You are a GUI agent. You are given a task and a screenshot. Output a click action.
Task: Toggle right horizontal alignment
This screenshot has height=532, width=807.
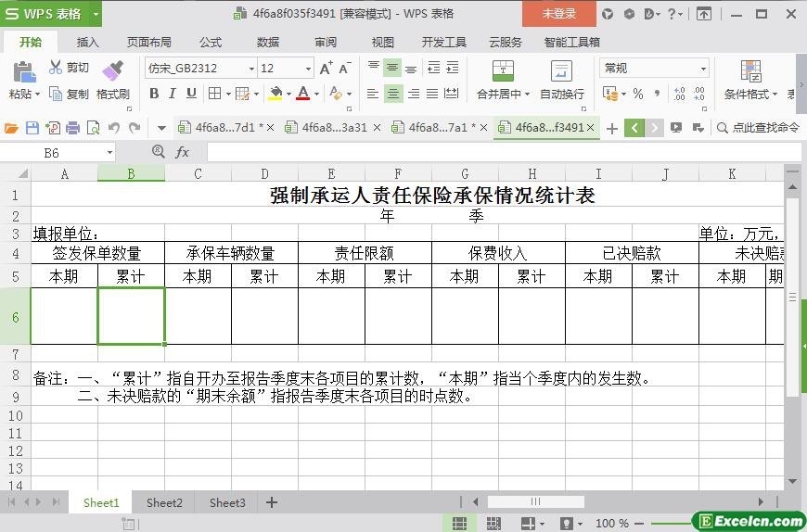pyautogui.click(x=414, y=94)
